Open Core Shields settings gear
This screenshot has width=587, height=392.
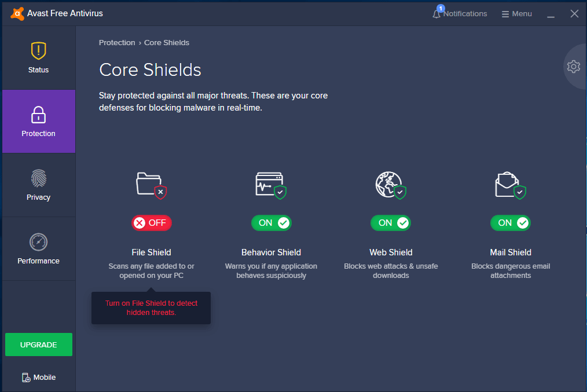point(573,67)
